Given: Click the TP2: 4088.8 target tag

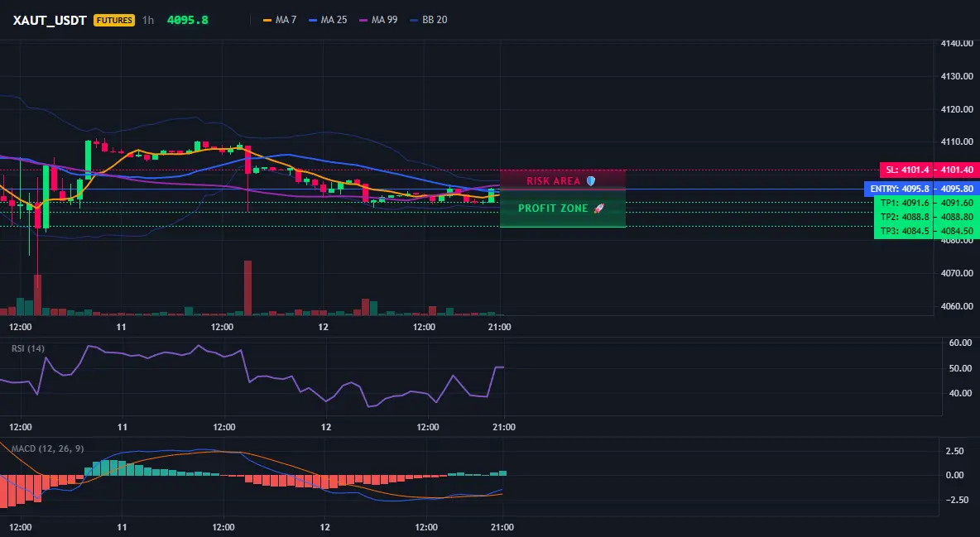Looking at the screenshot, I should pyautogui.click(x=927, y=217).
